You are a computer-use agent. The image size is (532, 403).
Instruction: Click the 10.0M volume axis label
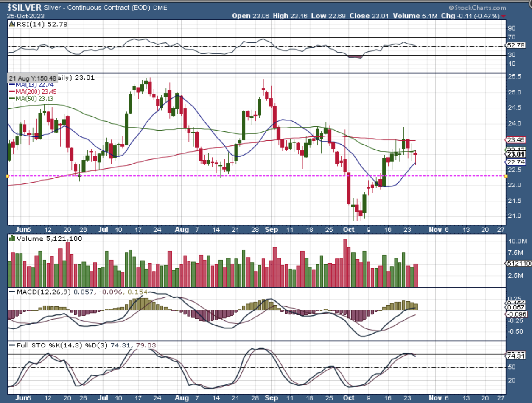(x=517, y=241)
